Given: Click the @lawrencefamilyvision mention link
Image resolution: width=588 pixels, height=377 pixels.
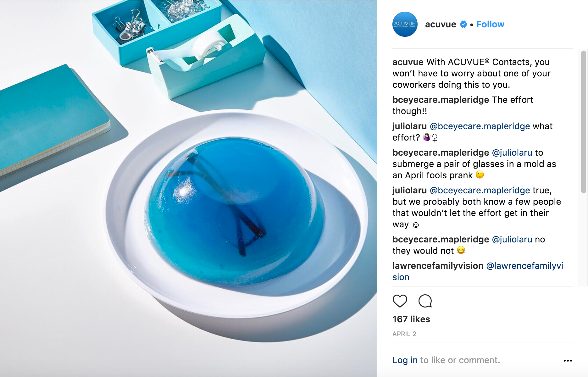Looking at the screenshot, I should click(478, 271).
